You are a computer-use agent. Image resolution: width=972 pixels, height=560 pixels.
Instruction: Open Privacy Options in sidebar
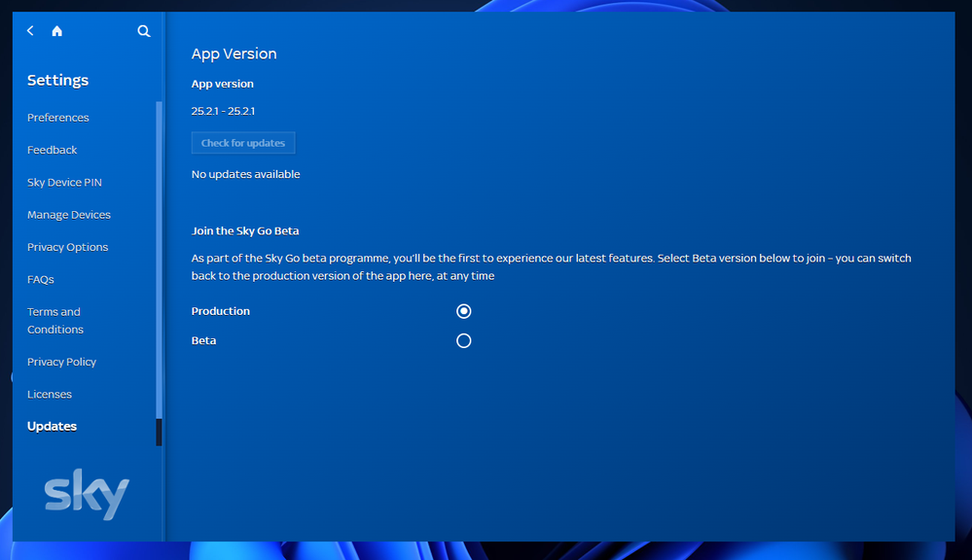pos(67,247)
